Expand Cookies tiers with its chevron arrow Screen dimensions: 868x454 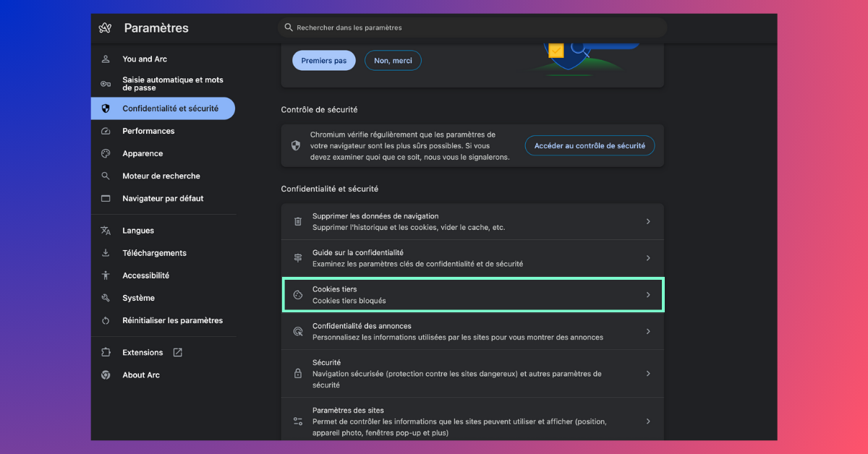pyautogui.click(x=648, y=295)
